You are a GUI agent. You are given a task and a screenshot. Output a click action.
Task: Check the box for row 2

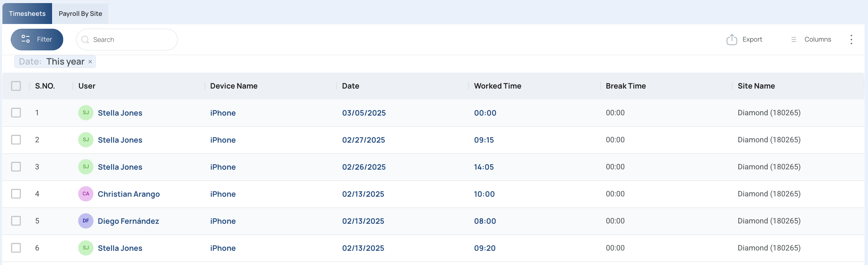pos(16,140)
